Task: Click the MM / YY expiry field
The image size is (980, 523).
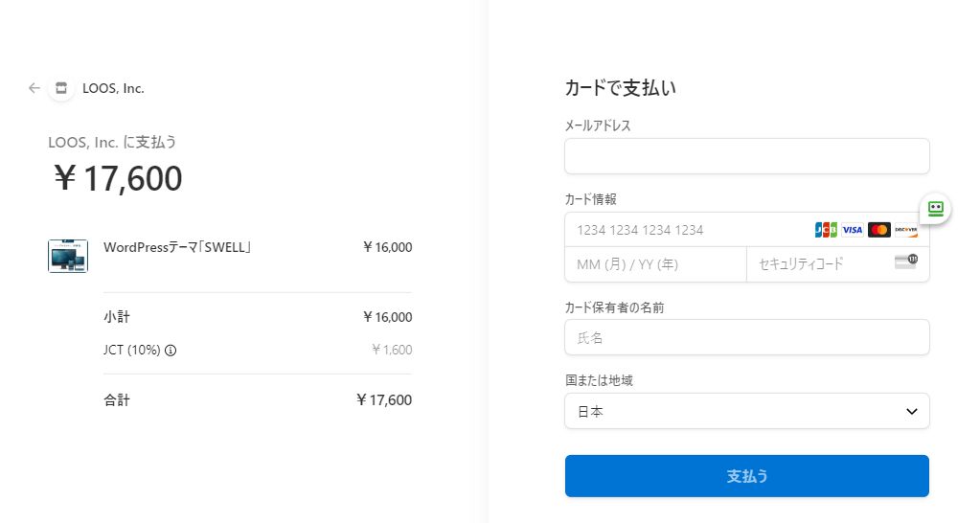Action: [x=655, y=264]
